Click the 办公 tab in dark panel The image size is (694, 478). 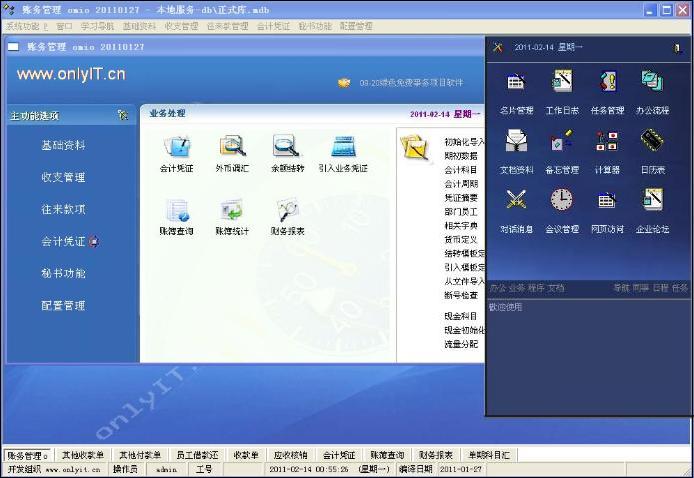[x=497, y=288]
